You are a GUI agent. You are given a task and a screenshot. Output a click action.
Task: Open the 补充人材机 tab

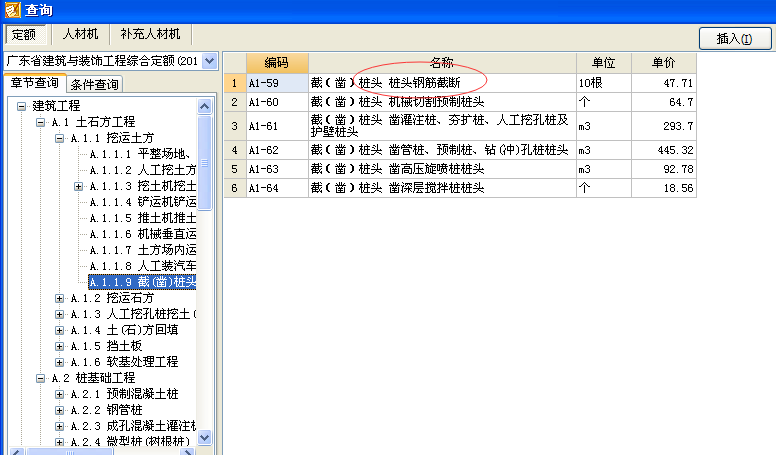(150, 34)
